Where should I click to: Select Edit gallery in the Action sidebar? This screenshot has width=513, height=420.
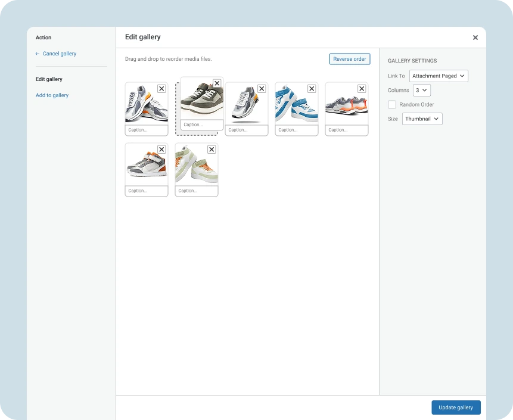point(49,79)
